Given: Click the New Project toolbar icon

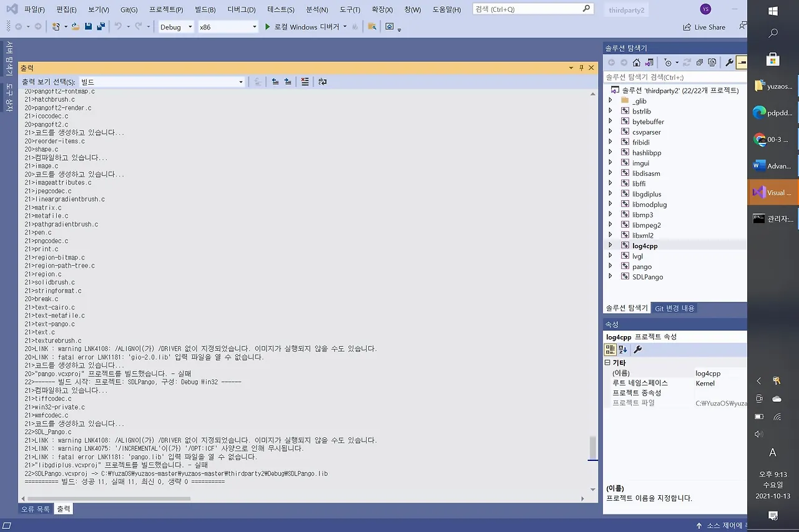Looking at the screenshot, I should 56,27.
